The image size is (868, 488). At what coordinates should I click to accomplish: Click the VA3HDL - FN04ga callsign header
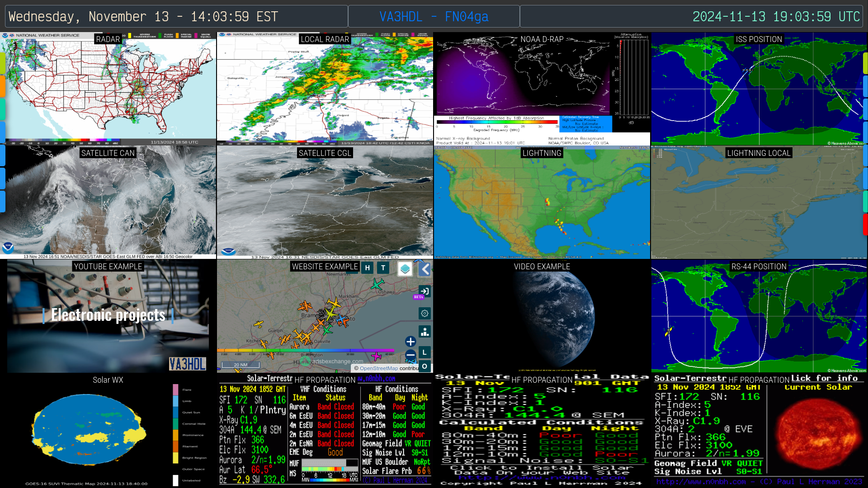click(x=434, y=17)
